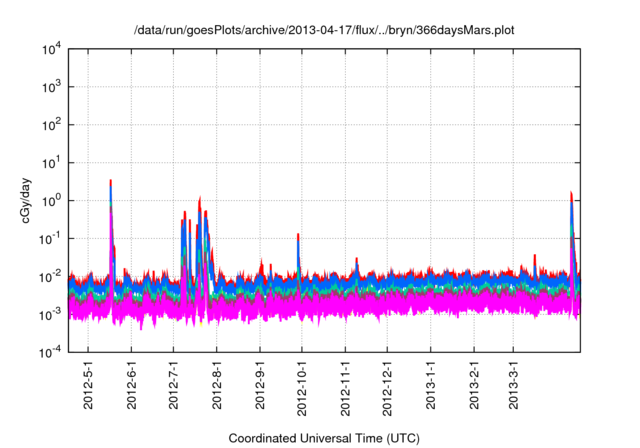Click the tallest red spike in May 2012

(110, 185)
